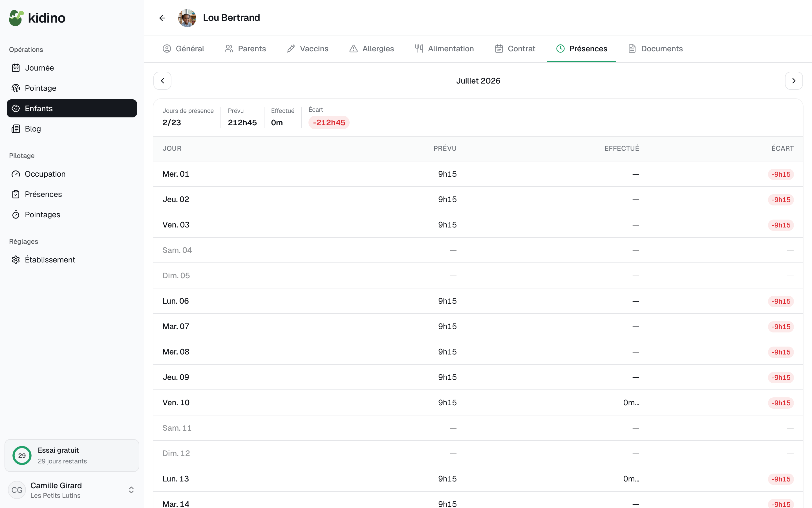
Task: Open Pointage in the sidebar
Action: pyautogui.click(x=72, y=88)
